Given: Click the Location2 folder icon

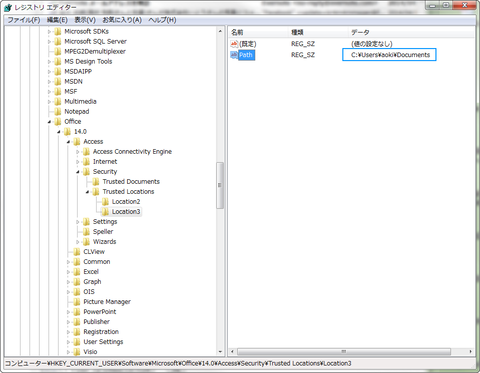Looking at the screenshot, I should (105, 202).
